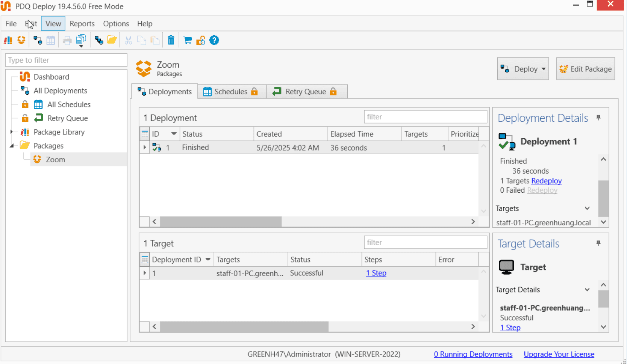Click the Steps column header
627x364 pixels.
click(x=398, y=260)
